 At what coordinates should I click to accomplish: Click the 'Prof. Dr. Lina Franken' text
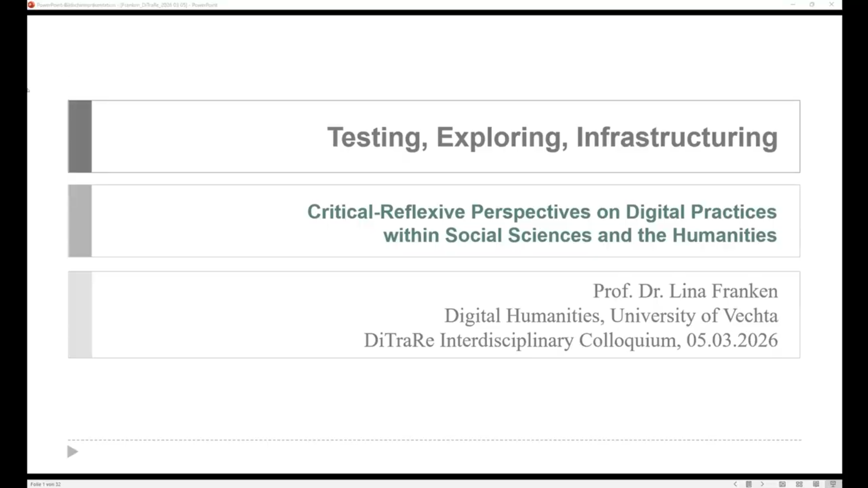click(685, 291)
